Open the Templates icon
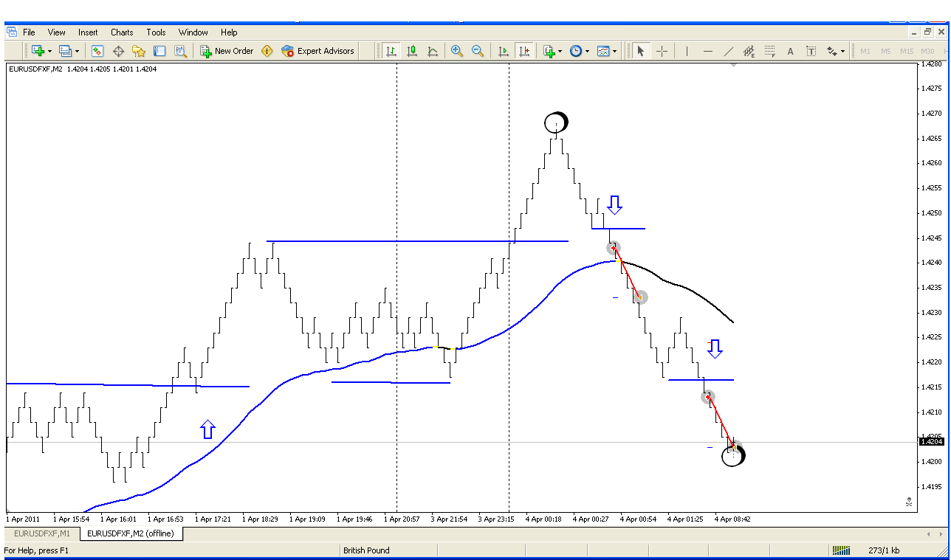951x560 pixels. tap(603, 51)
